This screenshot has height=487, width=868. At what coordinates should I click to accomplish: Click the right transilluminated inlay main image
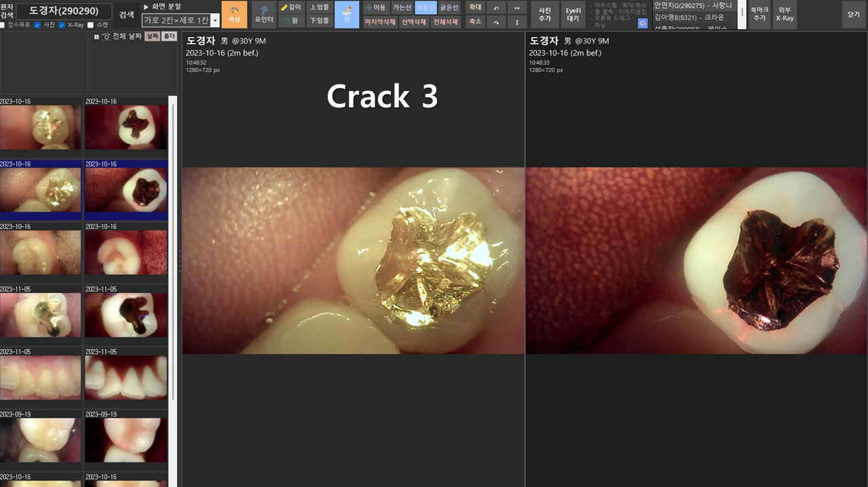(697, 261)
